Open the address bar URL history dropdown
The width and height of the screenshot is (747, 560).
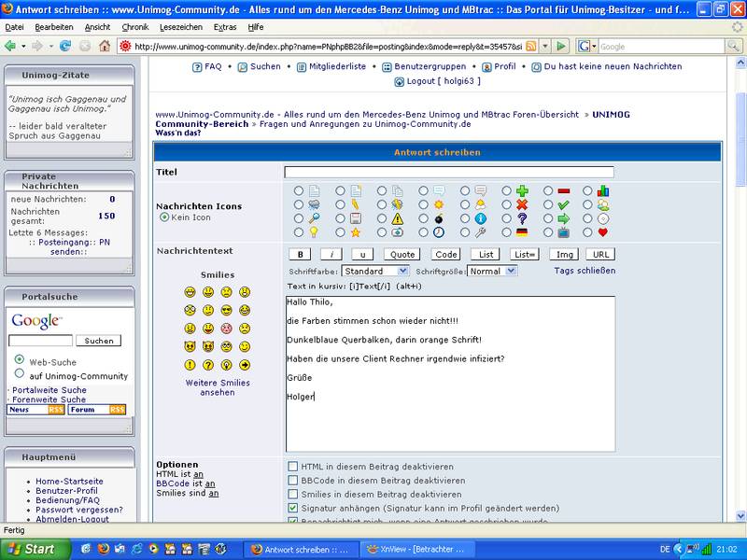tap(543, 46)
